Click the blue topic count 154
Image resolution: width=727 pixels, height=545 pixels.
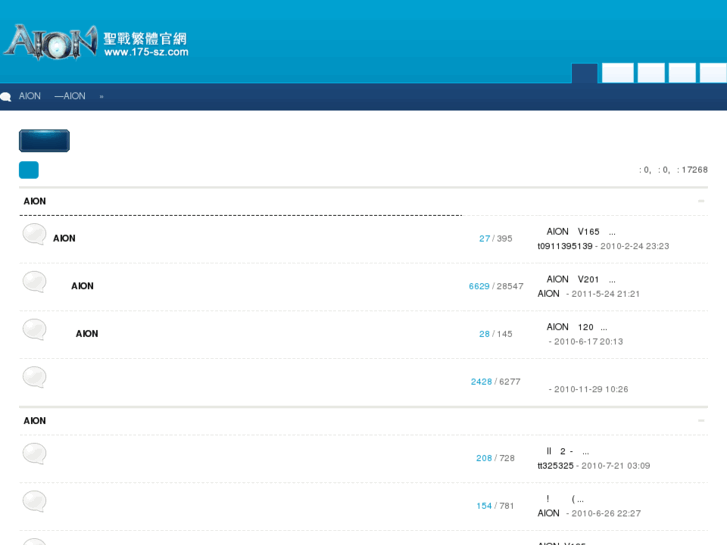pyautogui.click(x=484, y=506)
